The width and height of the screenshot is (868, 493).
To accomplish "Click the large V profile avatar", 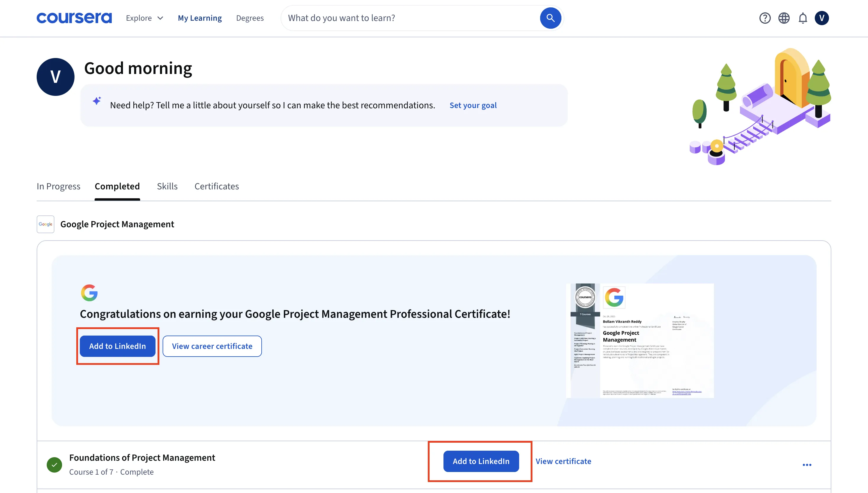I will 56,77.
